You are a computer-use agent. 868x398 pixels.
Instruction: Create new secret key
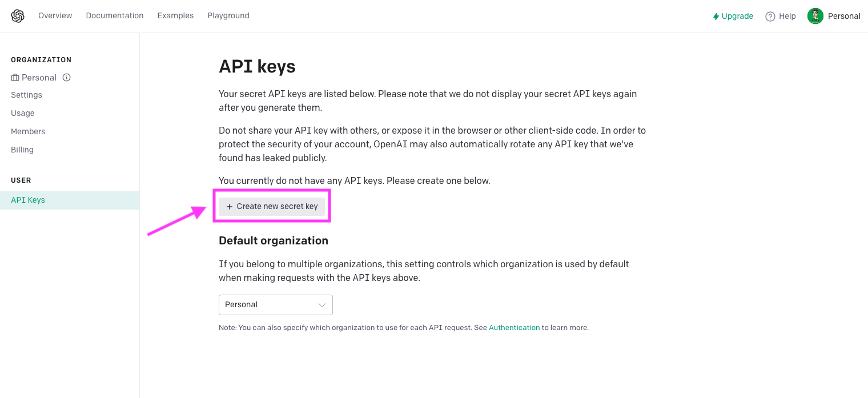click(272, 207)
